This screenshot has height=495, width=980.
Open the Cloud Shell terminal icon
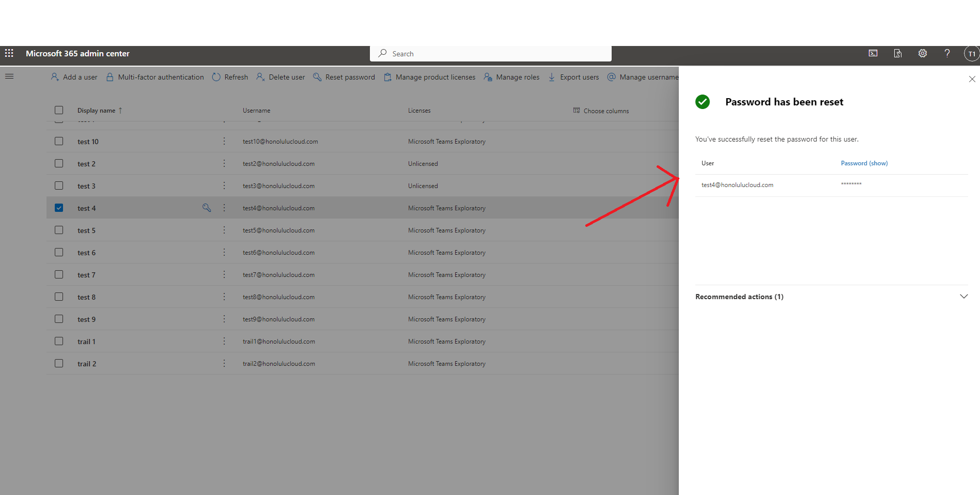click(x=873, y=53)
